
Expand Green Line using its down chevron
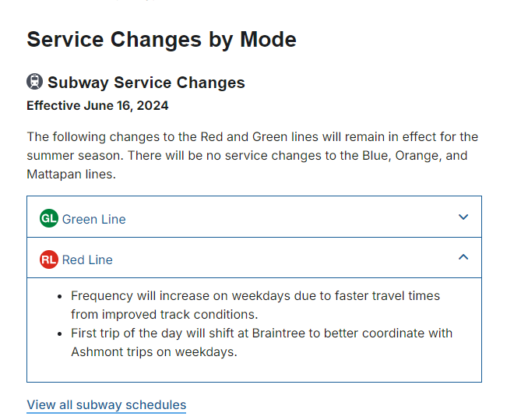(x=463, y=217)
